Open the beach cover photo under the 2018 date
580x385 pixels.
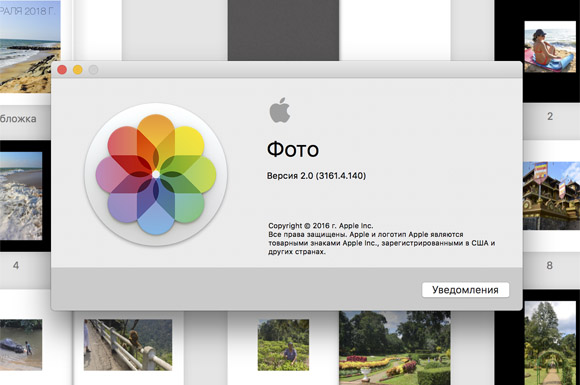click(30, 47)
